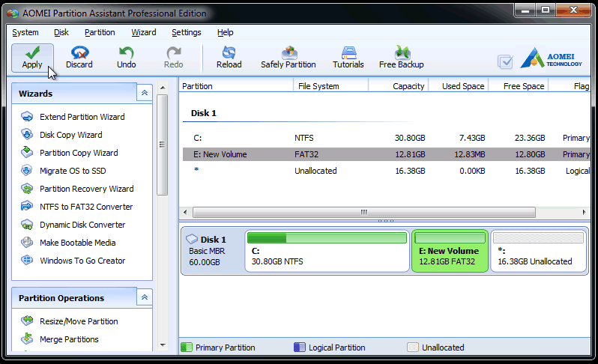Minimize the AOMEI Partition Assistant window
Screen dimensions: 598x364
point(525,10)
